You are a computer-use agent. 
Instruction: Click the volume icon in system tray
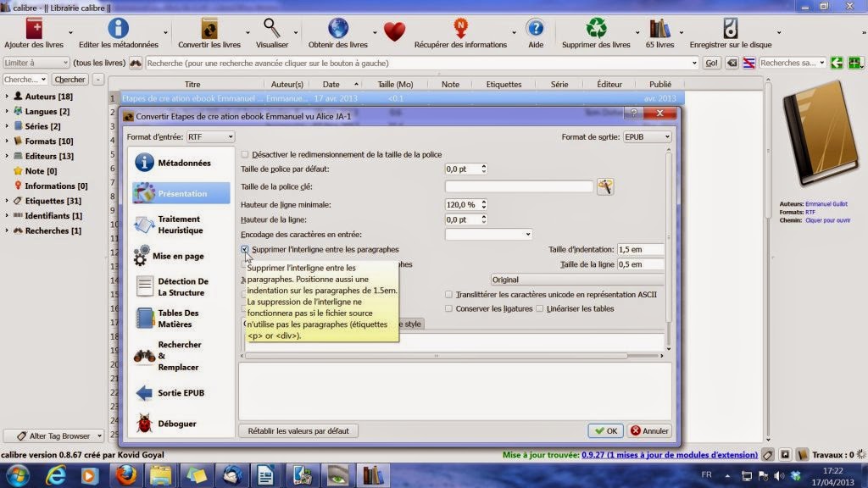(x=780, y=476)
